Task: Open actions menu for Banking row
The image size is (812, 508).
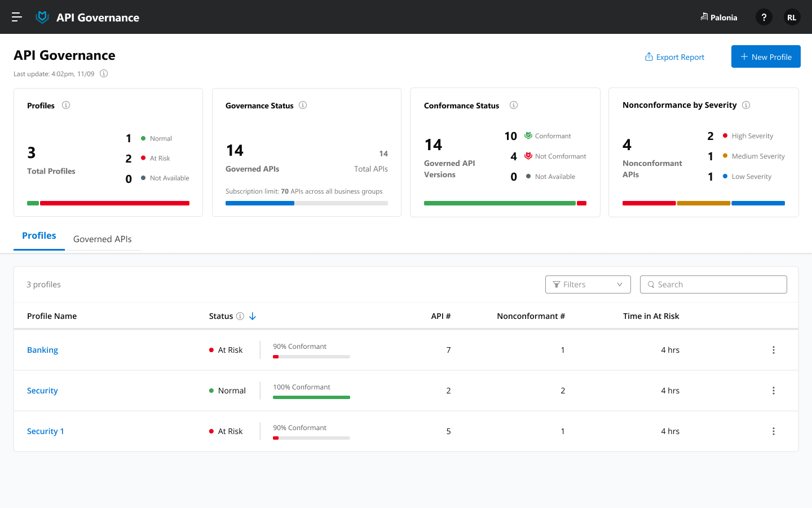Action: click(774, 350)
